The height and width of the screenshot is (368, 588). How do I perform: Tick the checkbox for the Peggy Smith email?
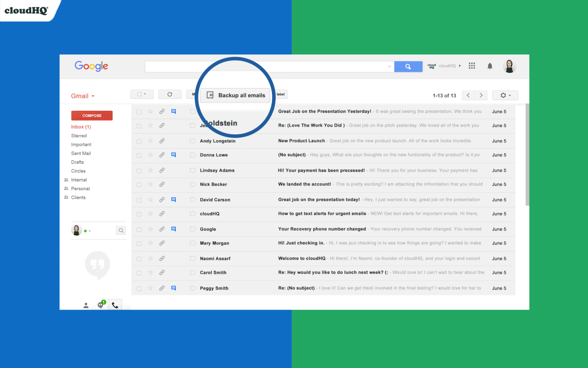pos(139,288)
